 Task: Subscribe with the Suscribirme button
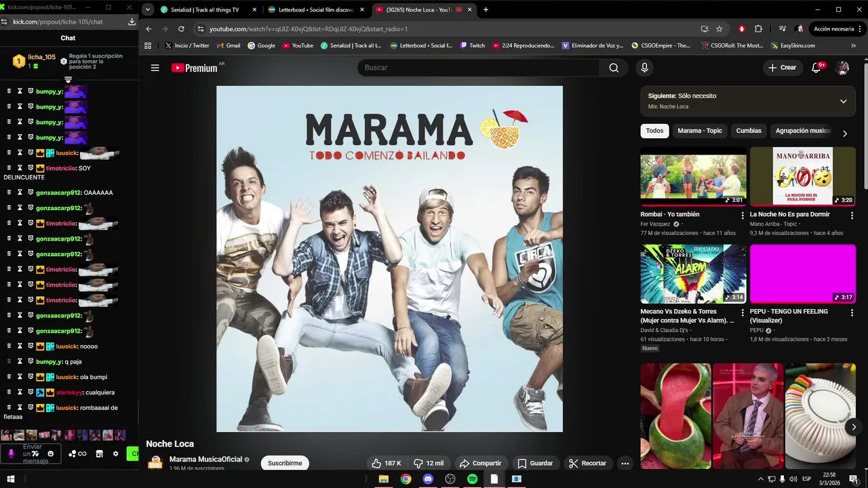click(x=285, y=464)
